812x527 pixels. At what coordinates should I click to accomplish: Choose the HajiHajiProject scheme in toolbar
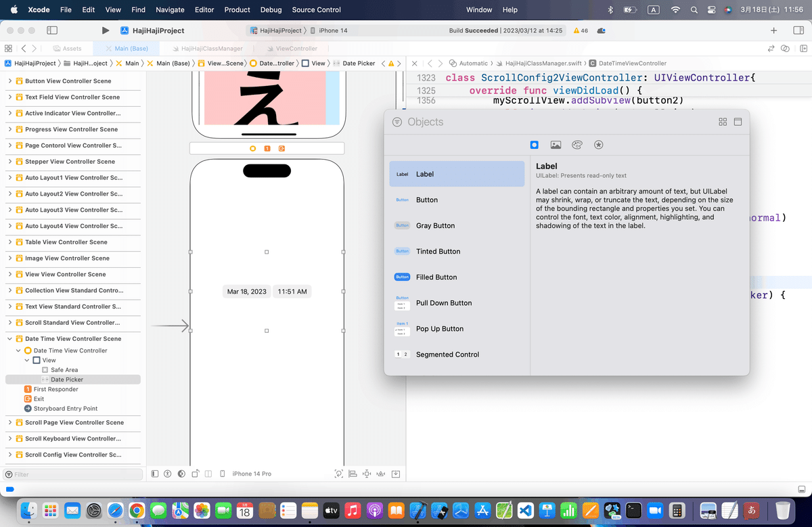pyautogui.click(x=275, y=30)
